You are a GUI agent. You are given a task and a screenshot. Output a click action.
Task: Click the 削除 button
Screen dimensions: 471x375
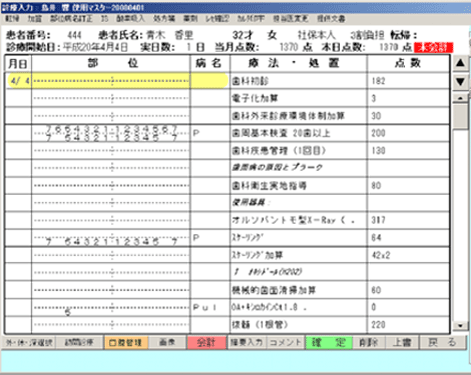[x=369, y=342]
